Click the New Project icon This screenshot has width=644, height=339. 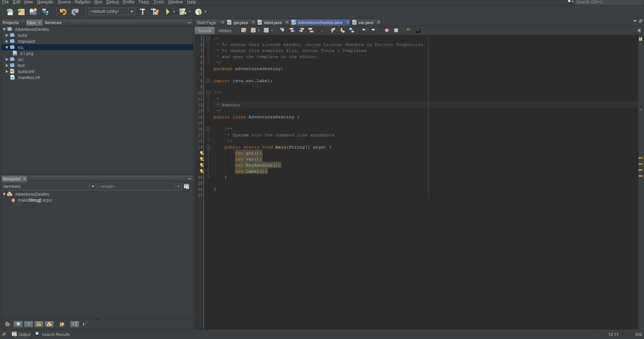coord(21,12)
